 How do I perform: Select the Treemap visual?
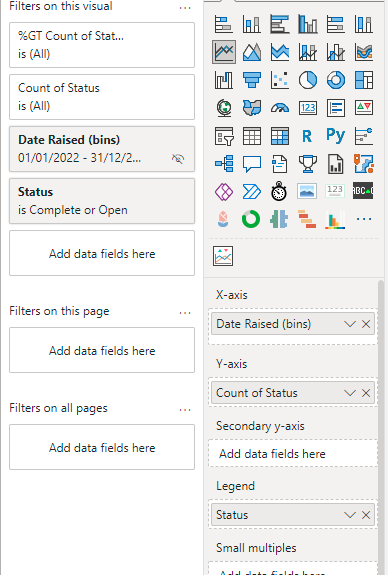click(364, 80)
